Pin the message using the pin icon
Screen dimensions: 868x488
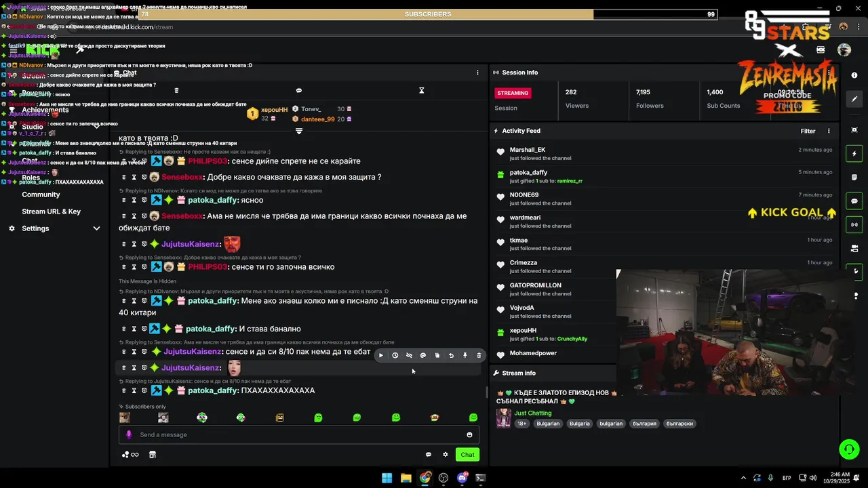click(465, 355)
